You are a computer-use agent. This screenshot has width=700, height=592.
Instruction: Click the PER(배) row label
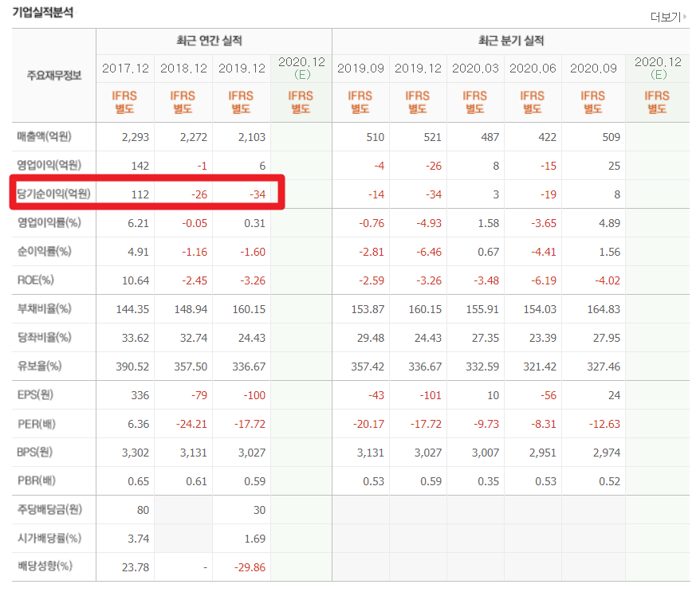37,423
